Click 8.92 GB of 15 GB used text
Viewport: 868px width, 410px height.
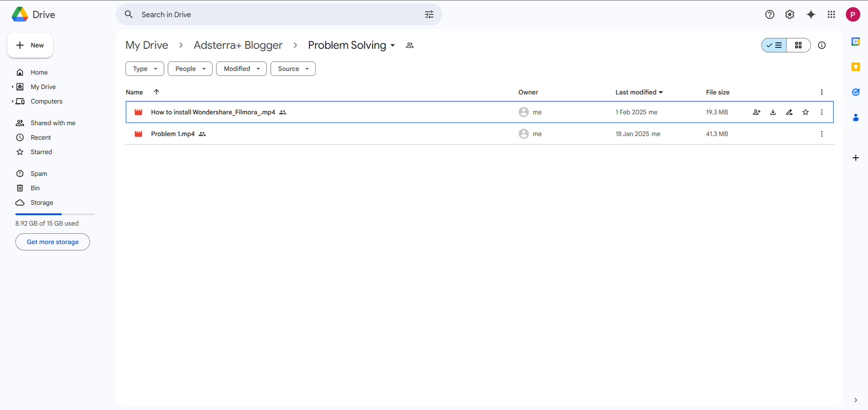point(47,223)
